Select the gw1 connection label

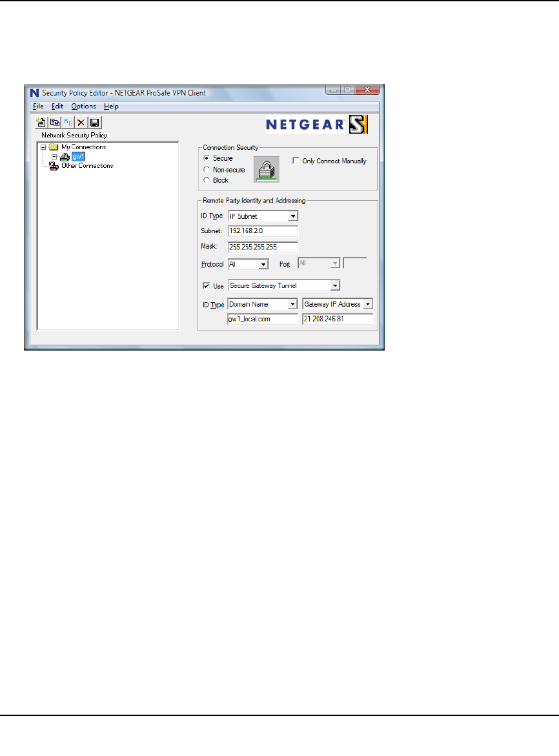(78, 157)
